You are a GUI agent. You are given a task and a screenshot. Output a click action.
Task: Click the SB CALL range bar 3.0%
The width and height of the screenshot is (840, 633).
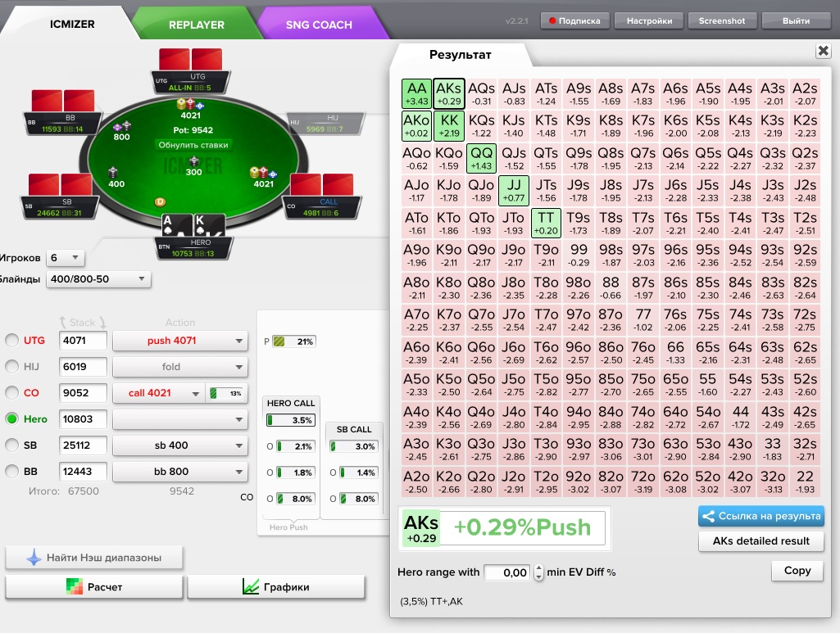point(353,446)
